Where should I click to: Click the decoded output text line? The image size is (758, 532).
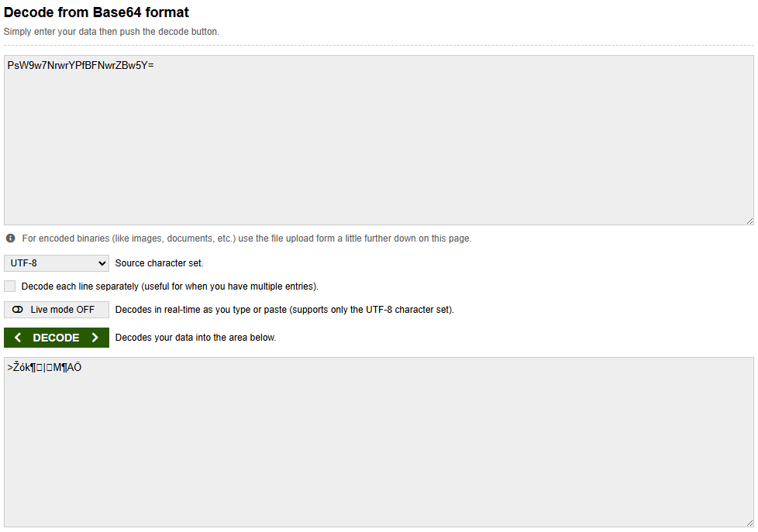click(45, 368)
